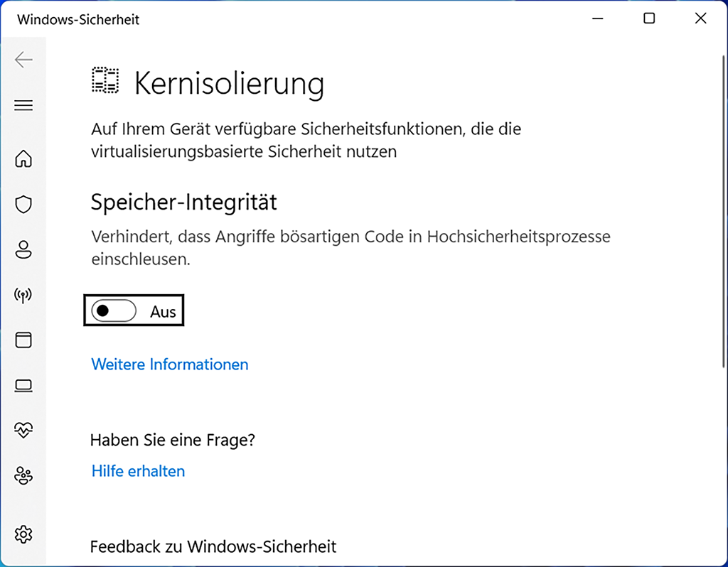Enable the Speicher-Integrität toggle switch
This screenshot has height=567, width=728.
(114, 310)
